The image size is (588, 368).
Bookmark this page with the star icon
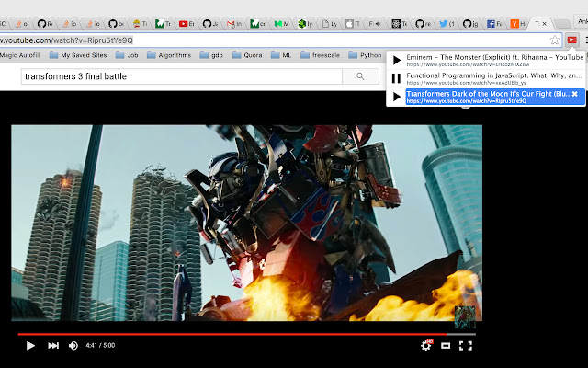click(555, 40)
